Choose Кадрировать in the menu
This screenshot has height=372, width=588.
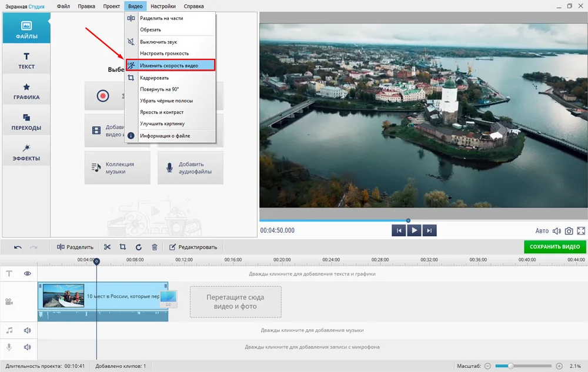coord(171,78)
